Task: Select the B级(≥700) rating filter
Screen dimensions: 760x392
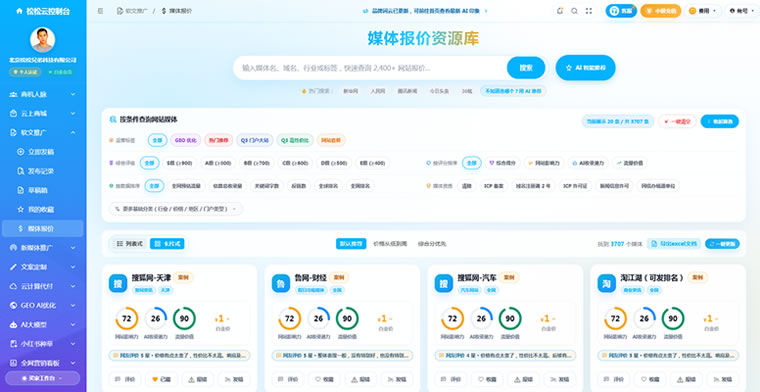Action: coord(256,163)
